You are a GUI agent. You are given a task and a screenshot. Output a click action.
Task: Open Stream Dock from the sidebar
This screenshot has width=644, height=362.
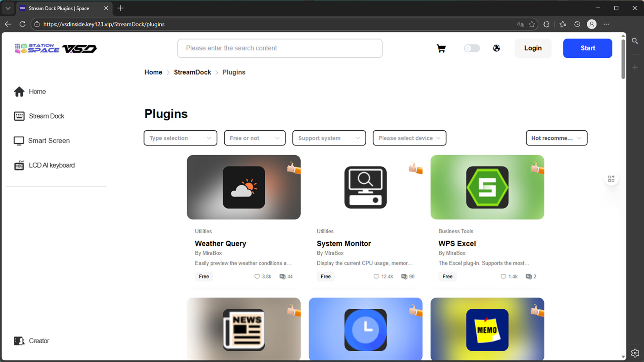46,116
